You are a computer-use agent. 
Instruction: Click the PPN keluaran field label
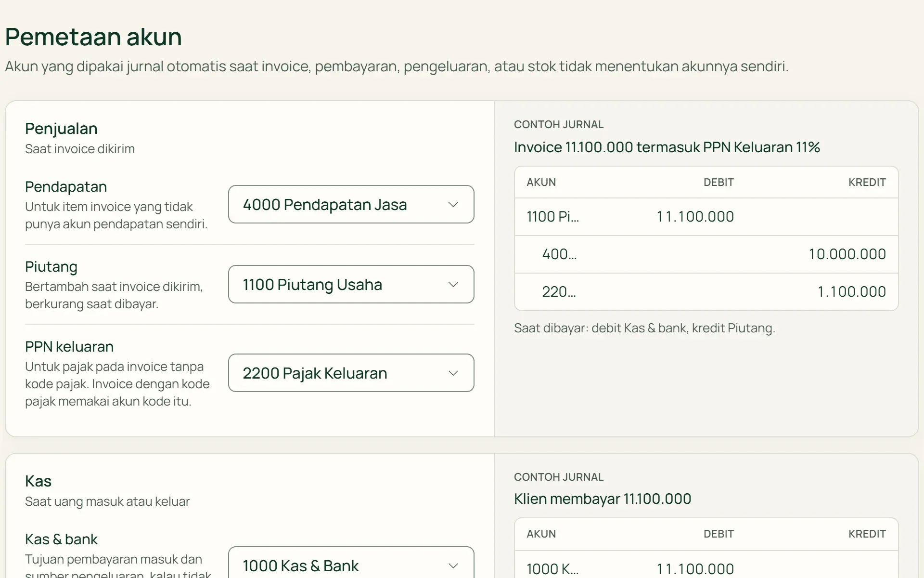pyautogui.click(x=69, y=347)
